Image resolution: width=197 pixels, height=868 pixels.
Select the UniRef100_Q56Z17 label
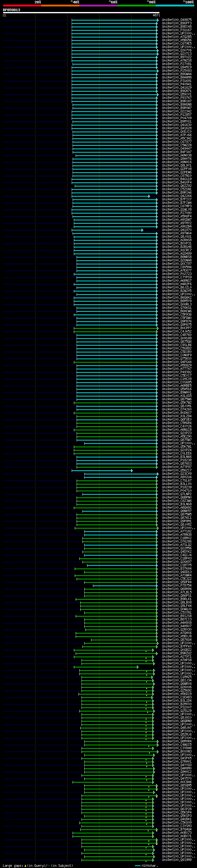[x=177, y=470]
